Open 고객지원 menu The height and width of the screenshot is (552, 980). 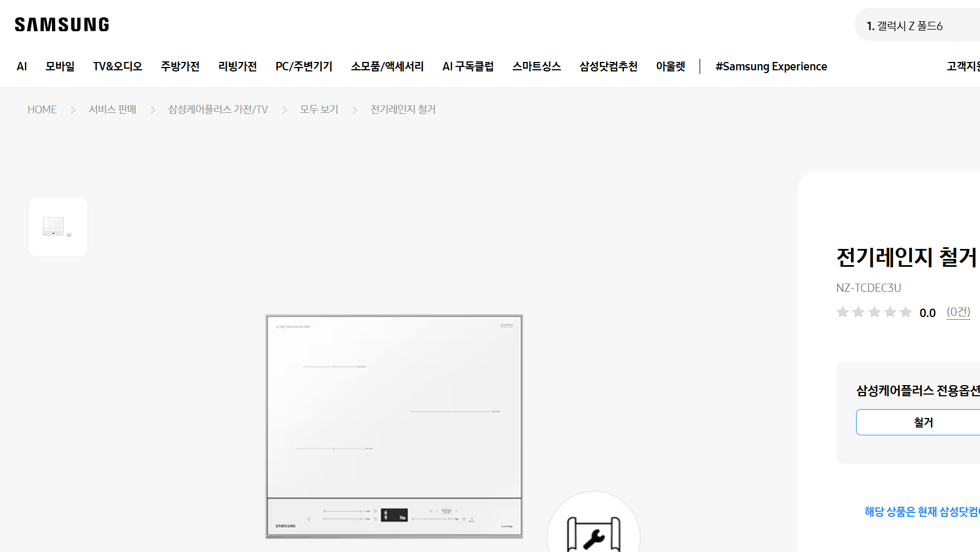[x=963, y=66]
